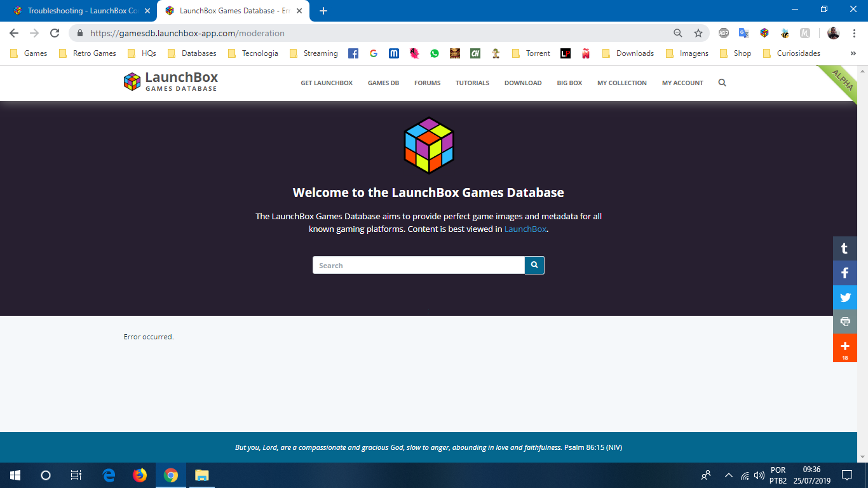Share page via Facebook sidebar button

tap(845, 273)
